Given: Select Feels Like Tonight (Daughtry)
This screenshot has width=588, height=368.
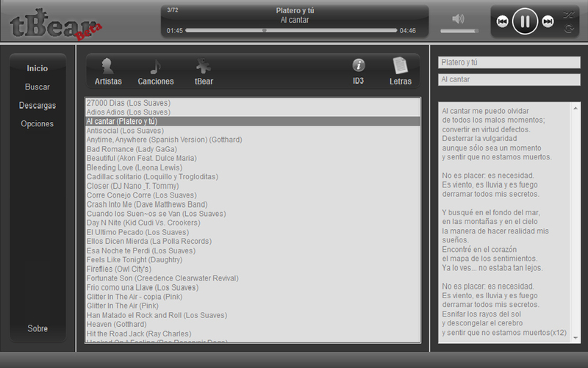Looking at the screenshot, I should click(x=253, y=260).
